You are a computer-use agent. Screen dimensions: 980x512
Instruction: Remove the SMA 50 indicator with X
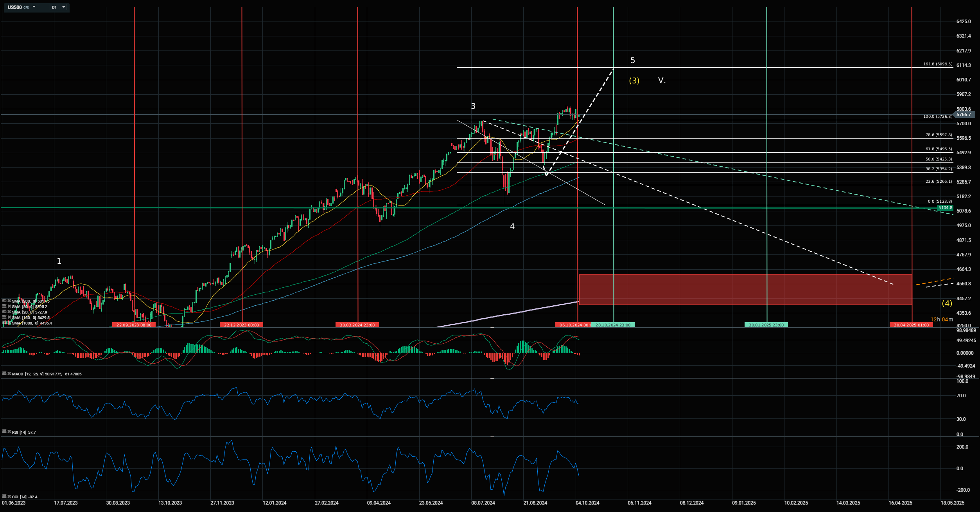pyautogui.click(x=9, y=306)
